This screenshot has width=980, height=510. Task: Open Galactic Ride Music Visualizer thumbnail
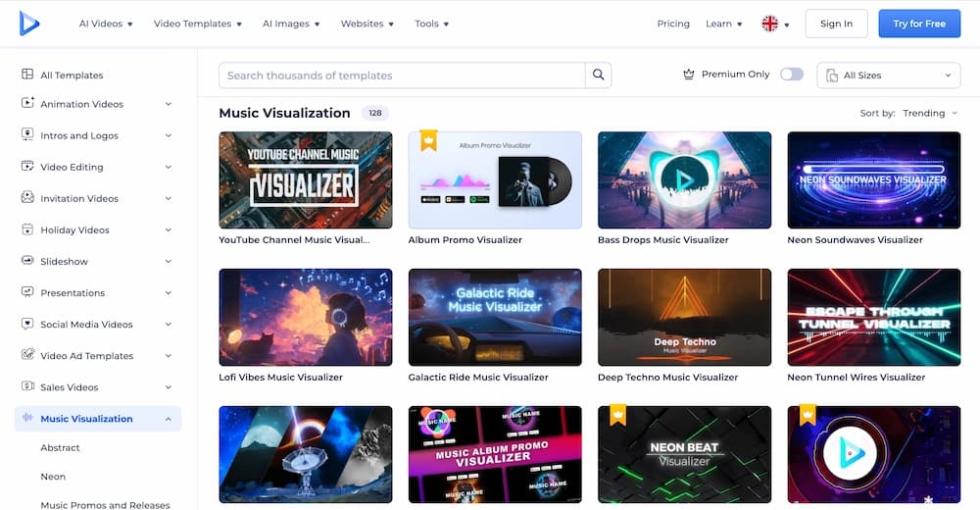pyautogui.click(x=495, y=317)
